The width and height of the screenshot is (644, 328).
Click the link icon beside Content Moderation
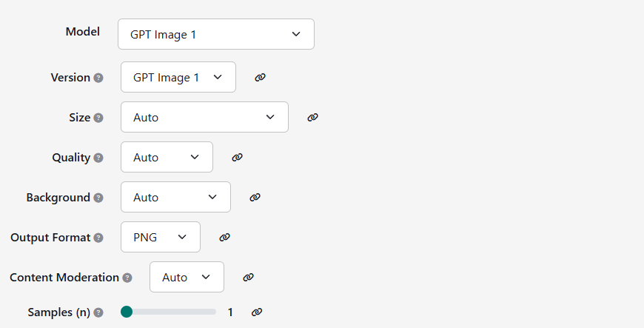(248, 277)
